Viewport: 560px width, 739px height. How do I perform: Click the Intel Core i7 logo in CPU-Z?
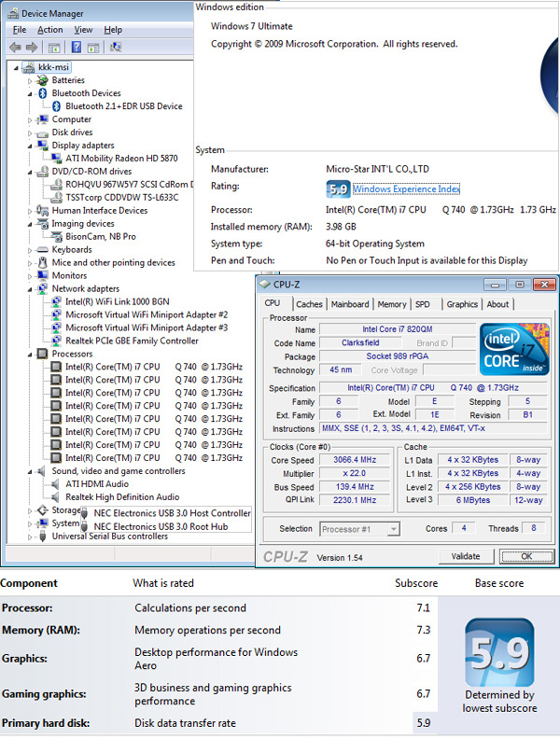pos(514,349)
